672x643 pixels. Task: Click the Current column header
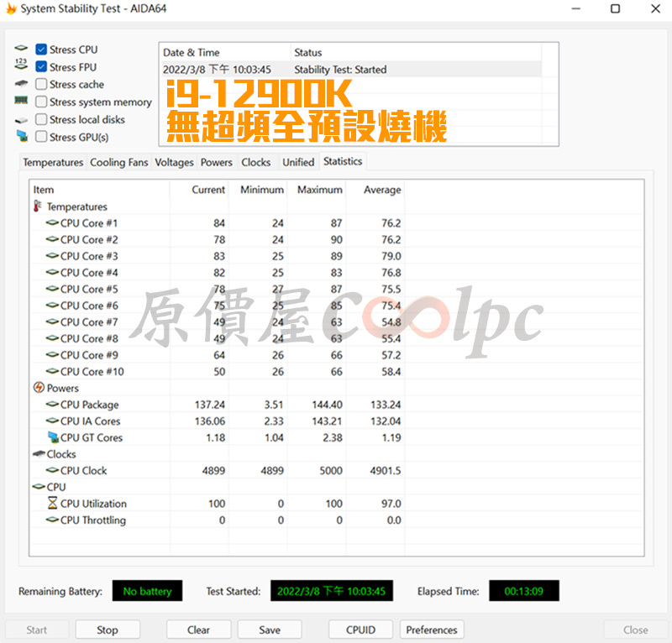[199, 190]
